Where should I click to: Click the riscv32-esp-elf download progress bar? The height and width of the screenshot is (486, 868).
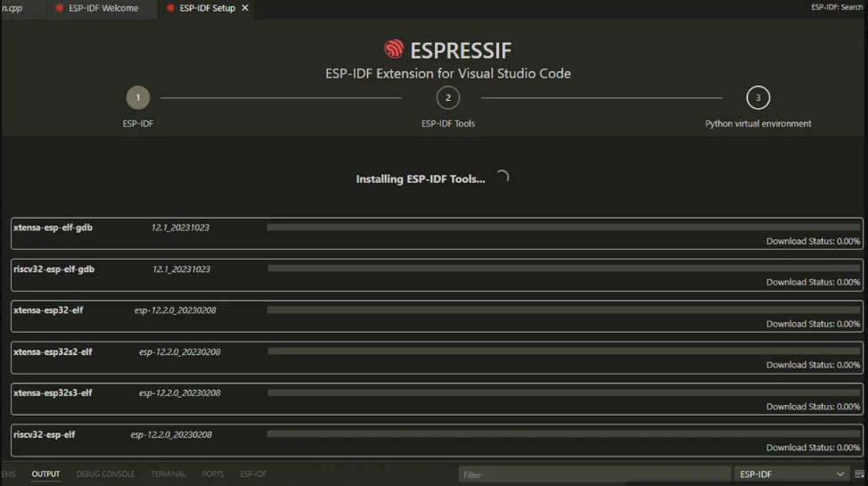click(563, 434)
